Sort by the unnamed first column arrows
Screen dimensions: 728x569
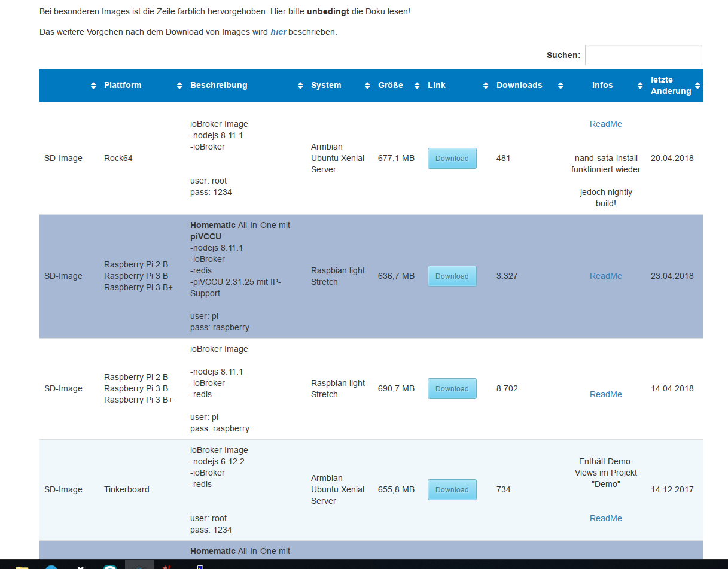click(93, 86)
